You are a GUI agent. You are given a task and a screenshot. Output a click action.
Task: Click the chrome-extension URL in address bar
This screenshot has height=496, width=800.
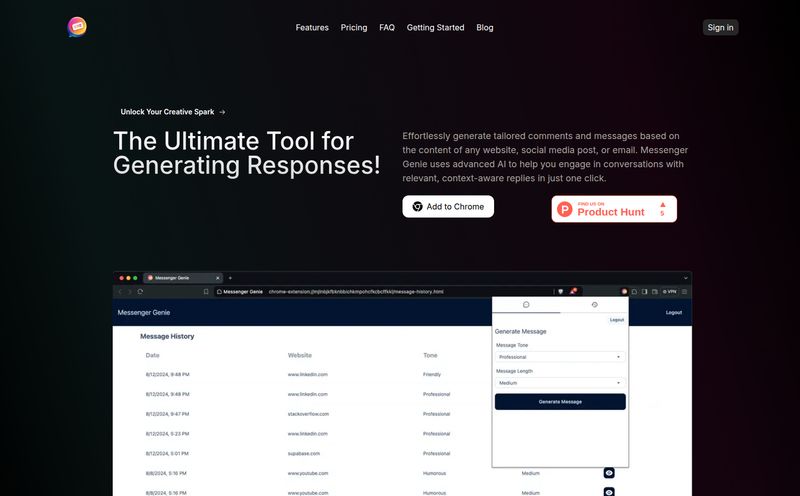click(356, 292)
